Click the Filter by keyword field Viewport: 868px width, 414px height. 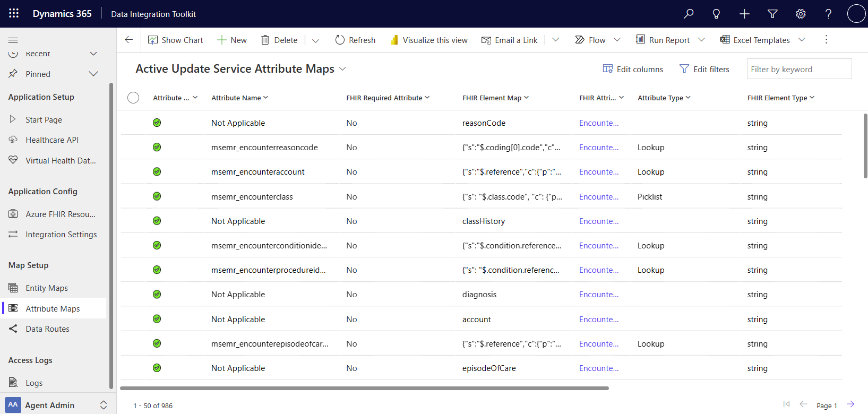coord(798,69)
